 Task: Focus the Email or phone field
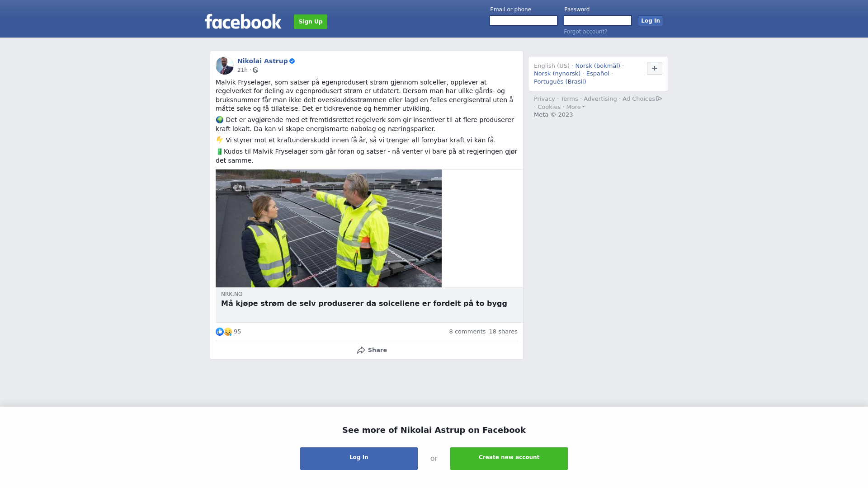524,21
